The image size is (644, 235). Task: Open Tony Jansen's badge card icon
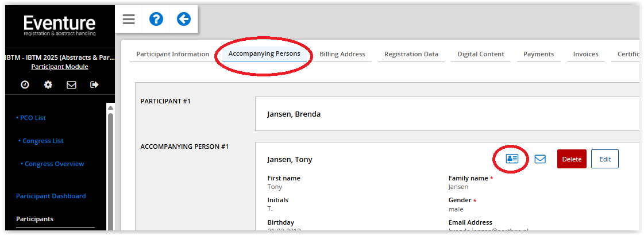click(x=512, y=159)
